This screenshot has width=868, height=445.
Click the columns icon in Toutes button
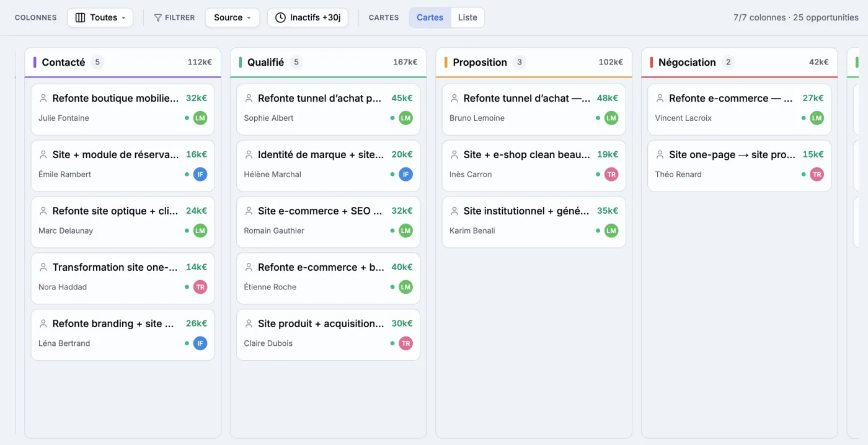tap(80, 17)
